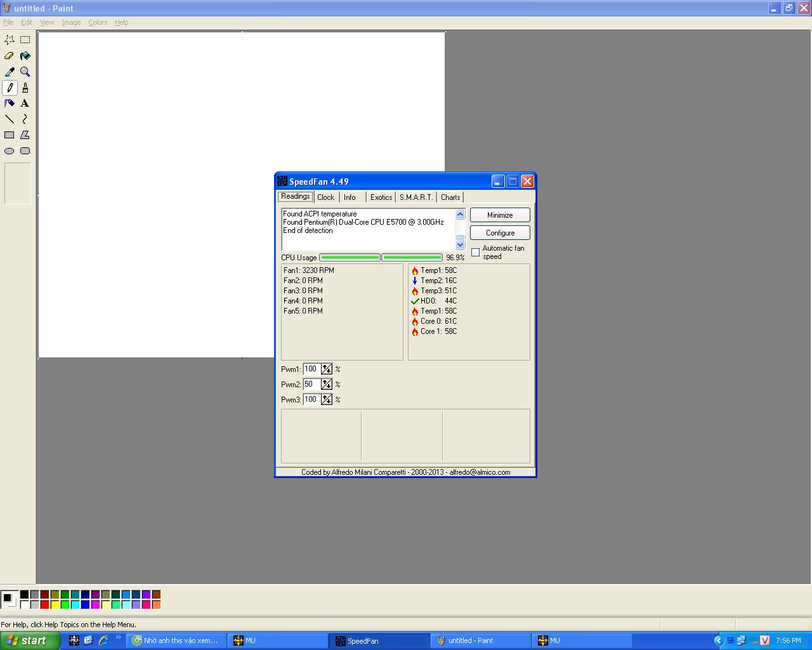812x650 pixels.
Task: Pick the Brush tool in Paint
Action: click(25, 88)
